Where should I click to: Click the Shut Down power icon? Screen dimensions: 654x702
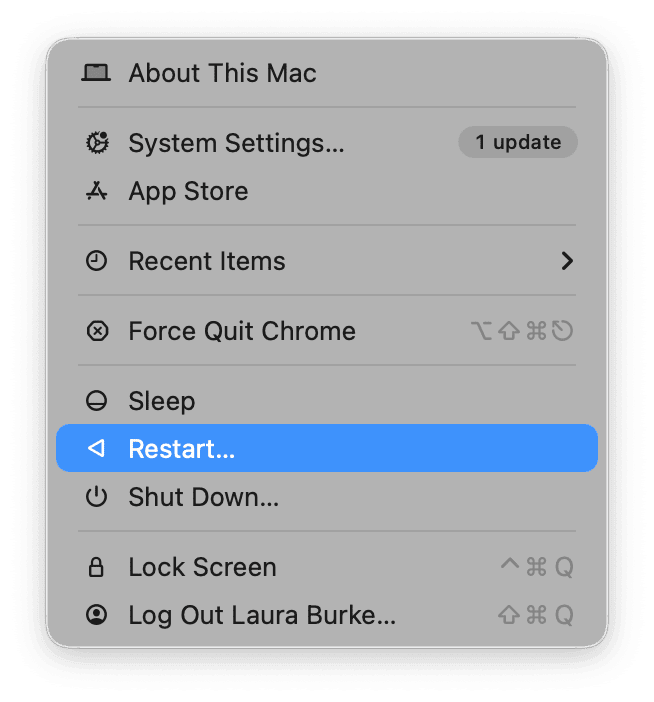[x=97, y=497]
